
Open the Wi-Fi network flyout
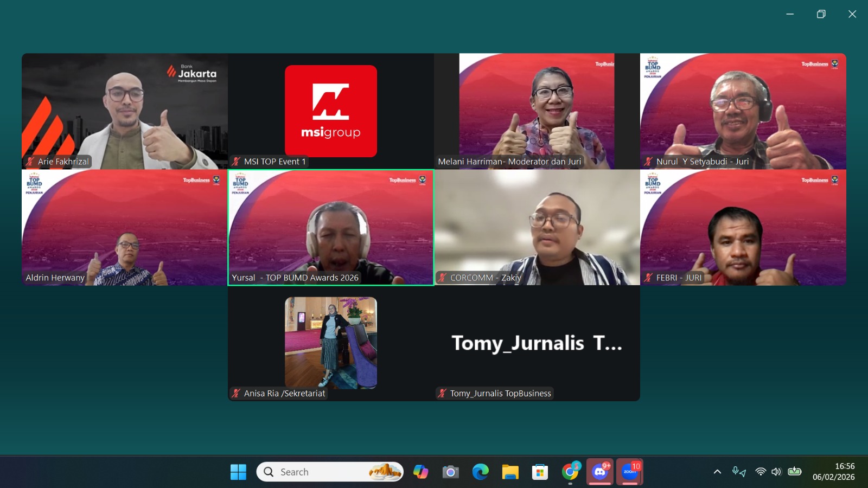761,472
